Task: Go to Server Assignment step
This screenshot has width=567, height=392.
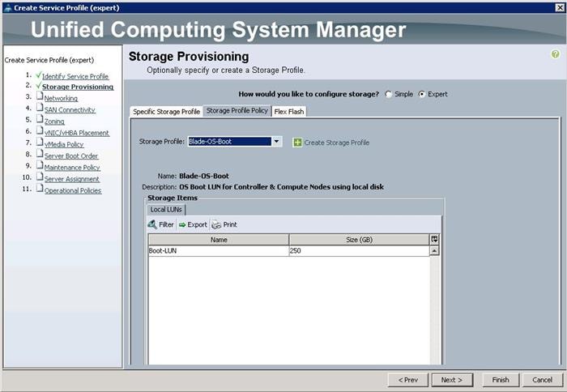Action: [x=71, y=179]
